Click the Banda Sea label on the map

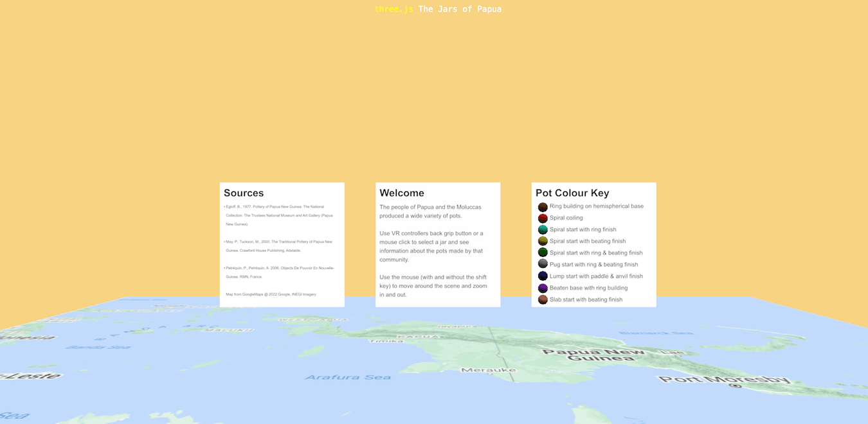point(98,347)
